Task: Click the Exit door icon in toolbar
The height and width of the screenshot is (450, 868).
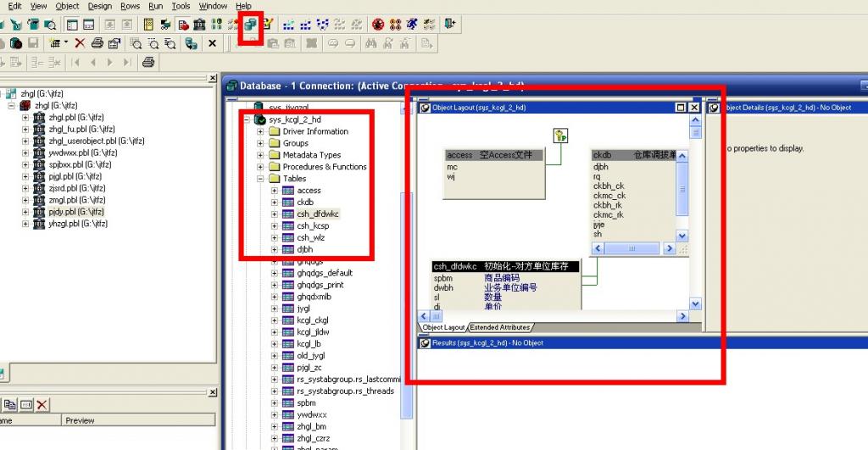Action: pyautogui.click(x=449, y=25)
